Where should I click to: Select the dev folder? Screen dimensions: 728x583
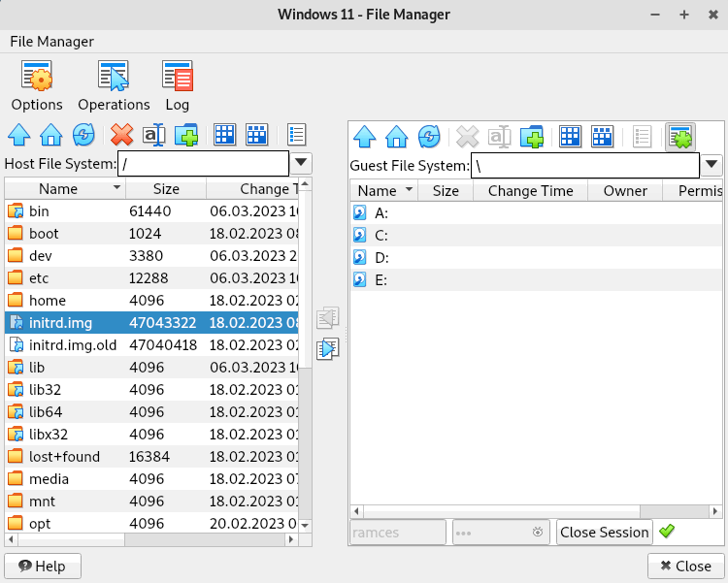[x=151, y=256]
